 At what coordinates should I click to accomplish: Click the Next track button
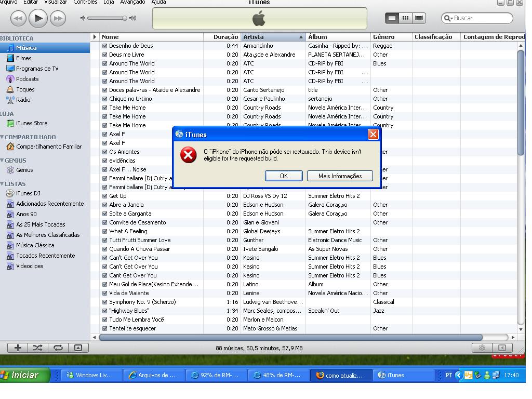click(x=58, y=18)
